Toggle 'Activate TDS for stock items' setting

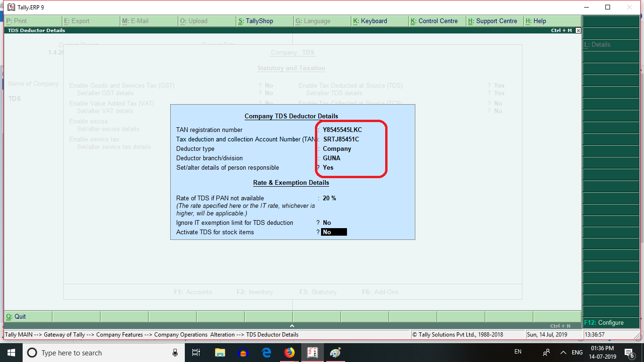tap(334, 231)
